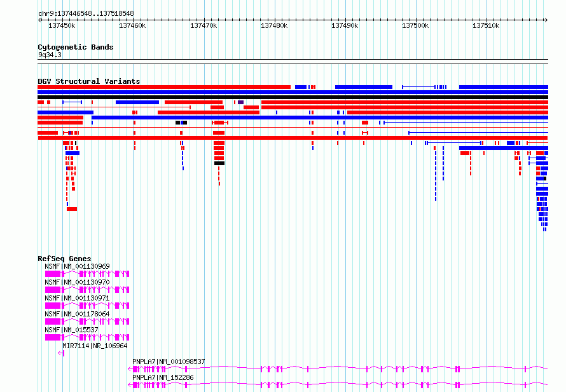Select the Cytogenetic Bands track title
This screenshot has height=392, width=566.
(76, 47)
